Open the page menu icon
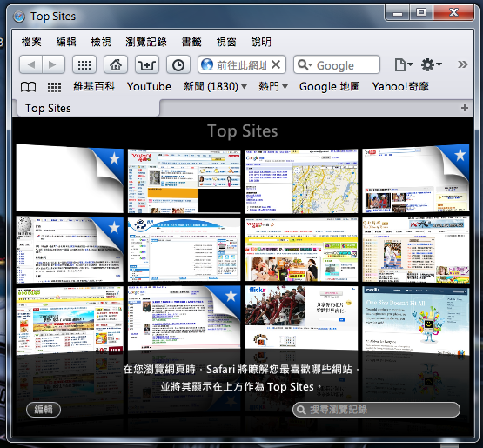483x448 pixels. (x=404, y=64)
